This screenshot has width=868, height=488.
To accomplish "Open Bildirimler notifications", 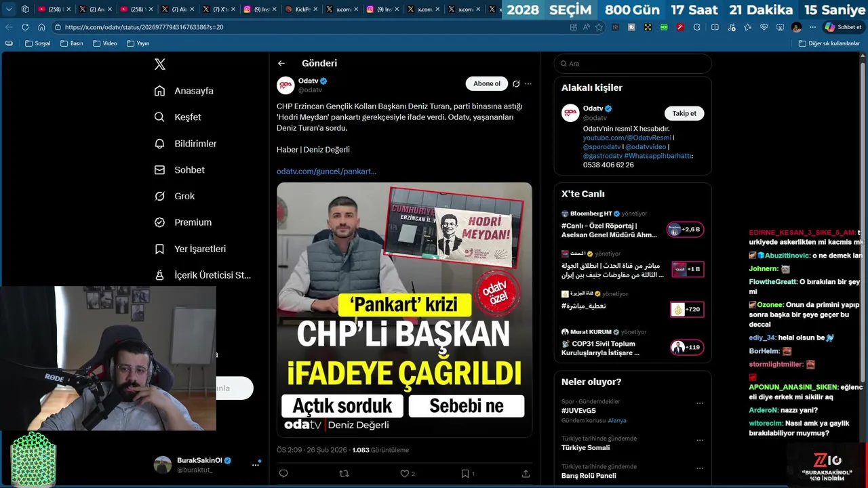I will (x=186, y=144).
